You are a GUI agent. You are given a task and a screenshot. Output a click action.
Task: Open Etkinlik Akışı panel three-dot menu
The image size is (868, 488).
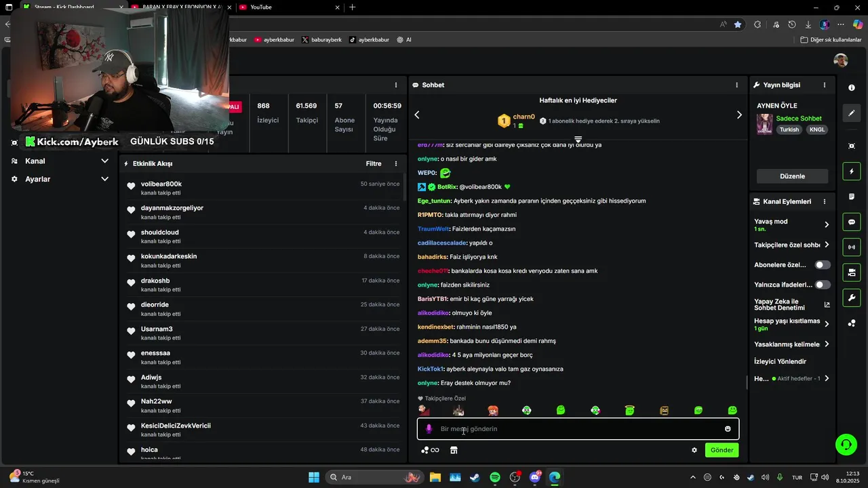pos(396,164)
